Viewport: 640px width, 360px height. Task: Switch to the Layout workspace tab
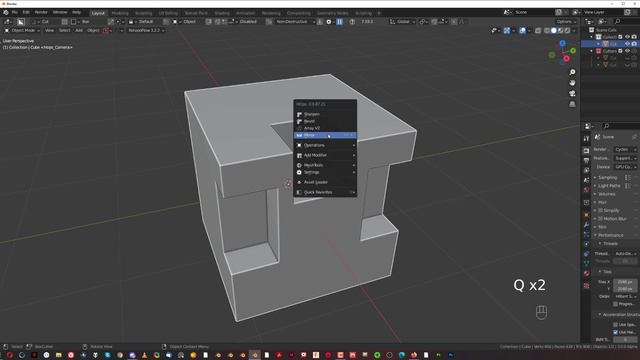pyautogui.click(x=98, y=13)
